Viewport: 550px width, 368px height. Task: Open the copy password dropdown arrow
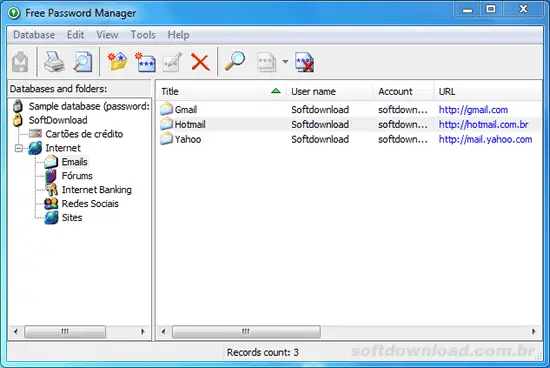pyautogui.click(x=286, y=62)
